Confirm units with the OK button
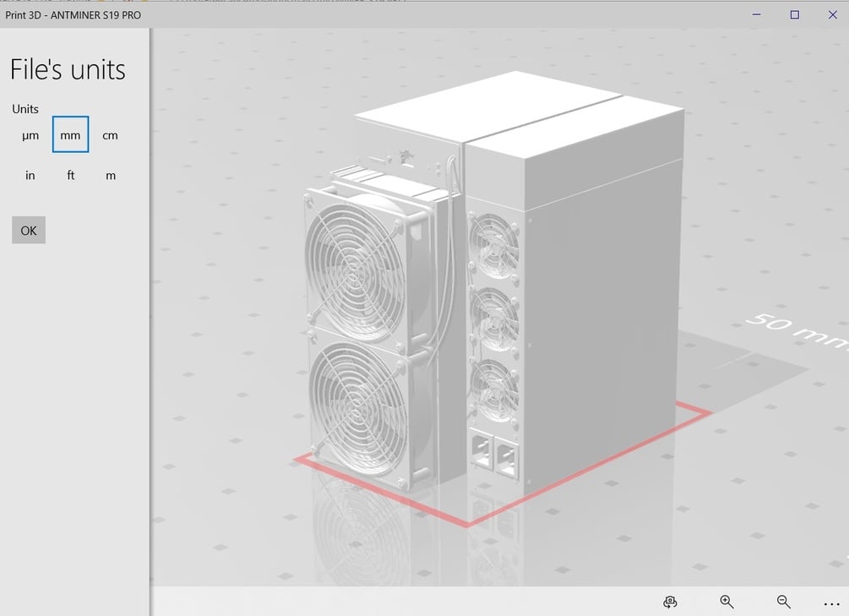Viewport: 849px width, 616px height. (29, 230)
